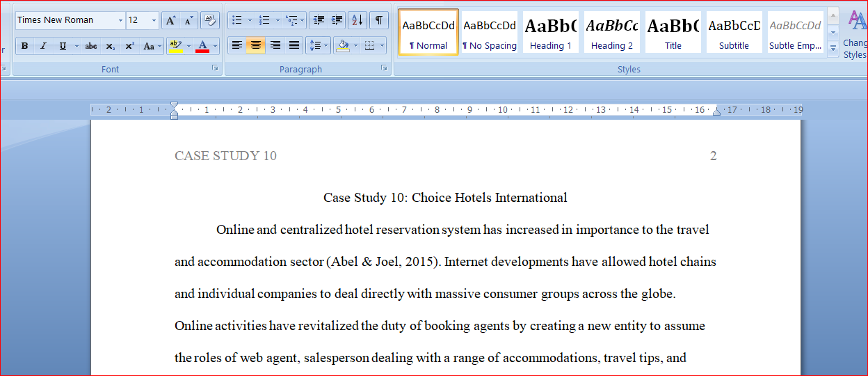Viewport: 868px width, 376px height.
Task: Click the Change Styles button
Action: pos(855,33)
